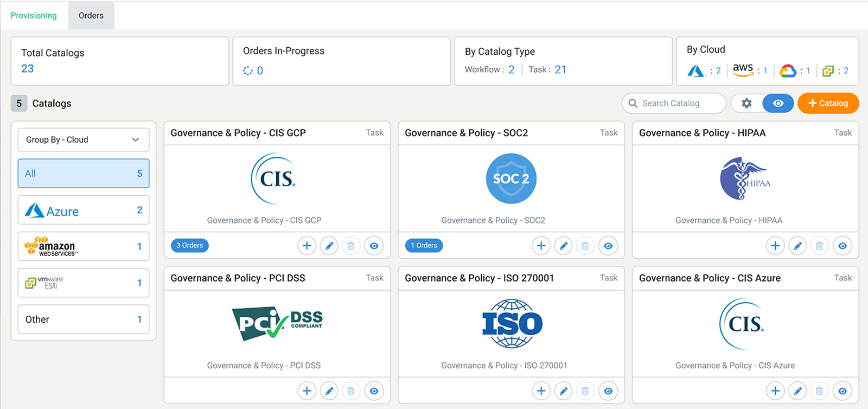Click Orders In-Progress spinner icon

tap(248, 71)
